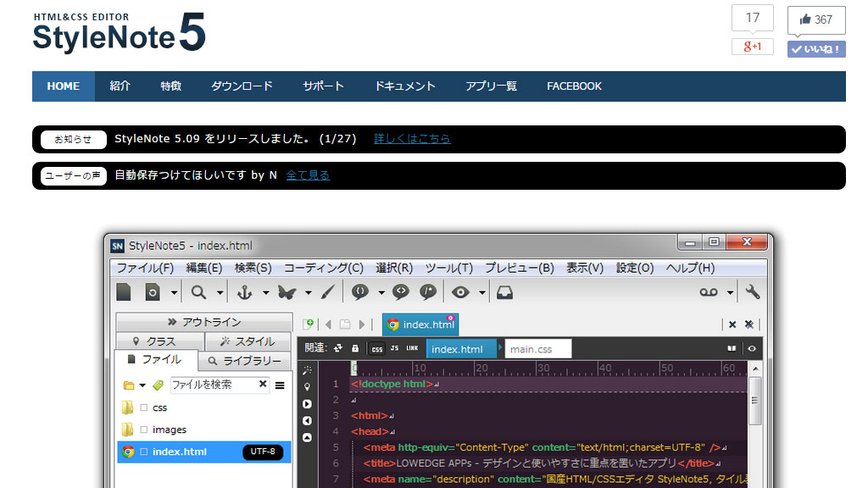
Task: Toggle the LINK filter in related bar
Action: [x=413, y=348]
